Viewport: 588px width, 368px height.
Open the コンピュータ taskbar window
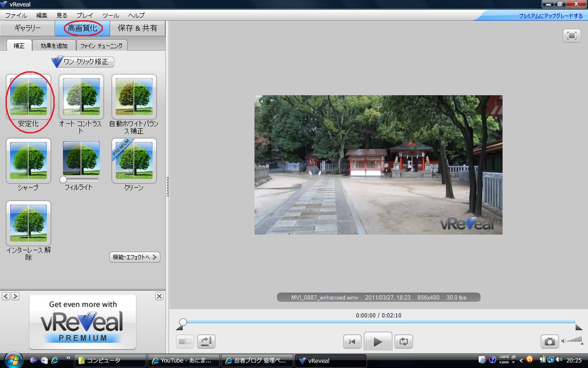tap(111, 361)
